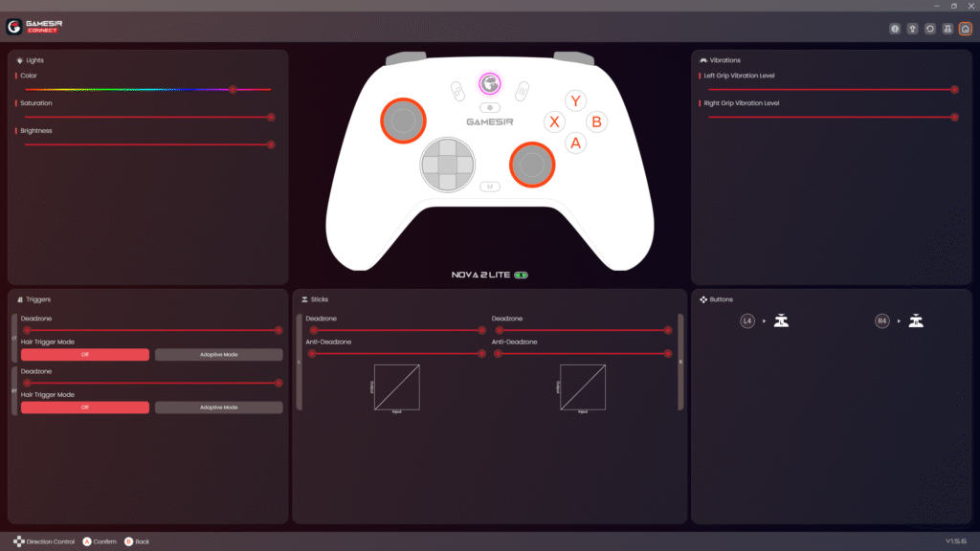Click the Saturation label in Lights
Screen dimensions: 980x551
(x=36, y=103)
